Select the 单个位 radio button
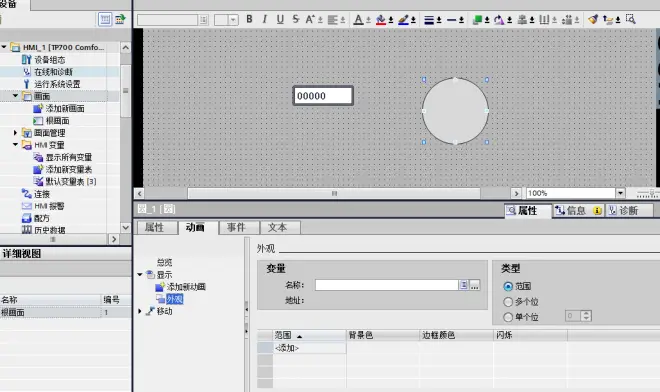The width and height of the screenshot is (660, 392). 508,317
